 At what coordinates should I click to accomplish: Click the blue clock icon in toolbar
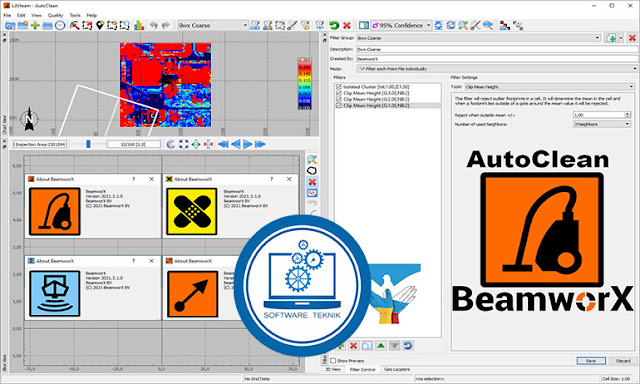tap(60, 25)
